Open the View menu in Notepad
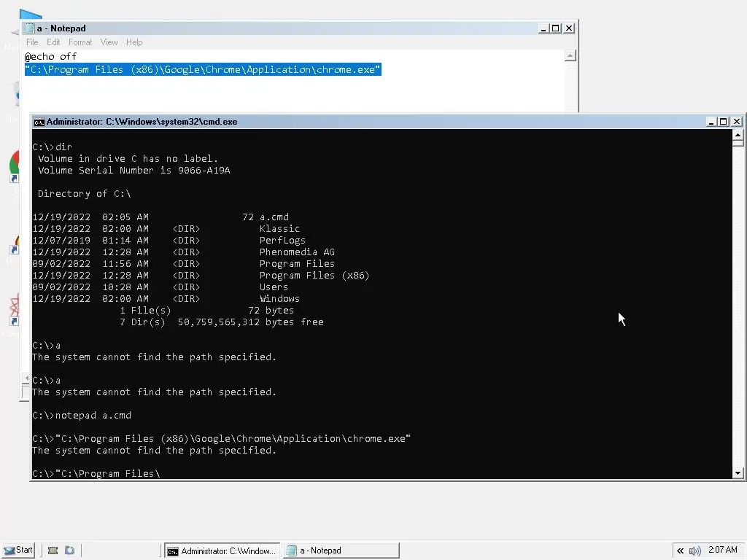 (x=109, y=42)
